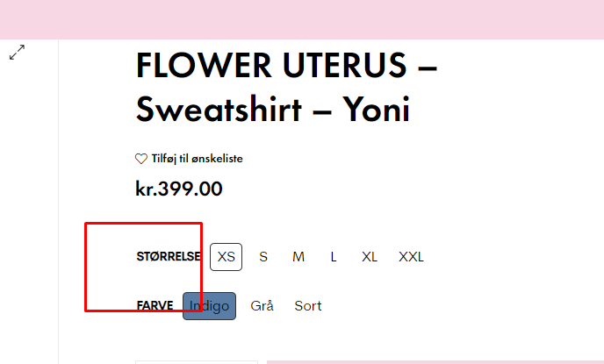Click the kr.399.00 price
The image size is (604, 364).
coord(179,189)
